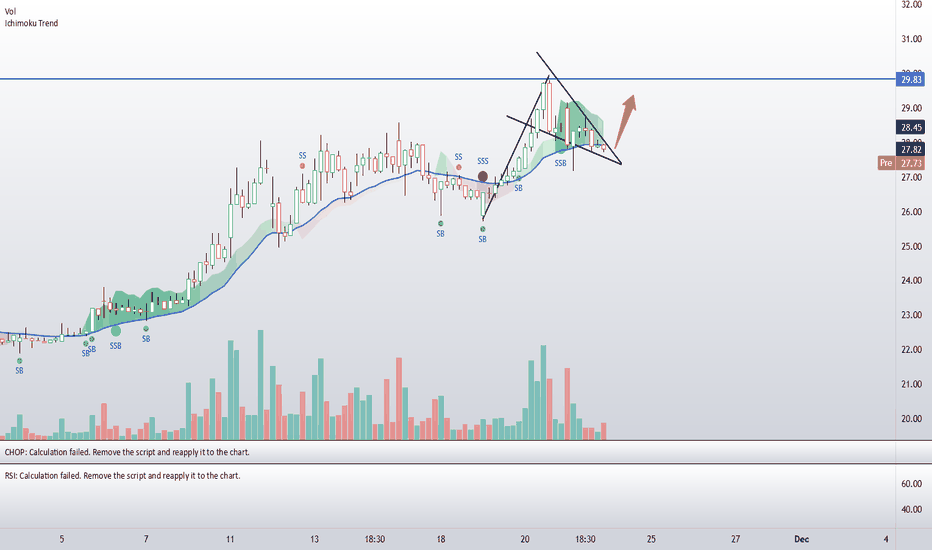Click the 21.00 price axis label
Image resolution: width=932 pixels, height=550 pixels.
coord(911,384)
